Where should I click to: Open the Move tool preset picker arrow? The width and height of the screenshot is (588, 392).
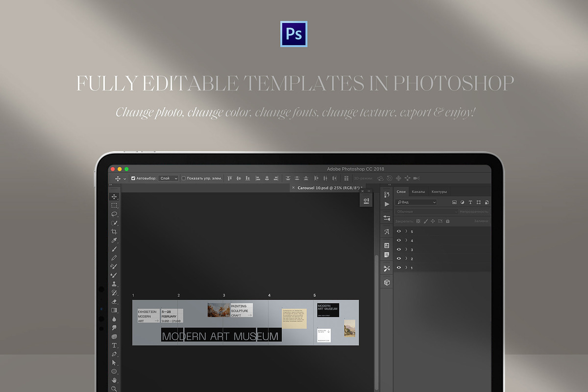[125, 179]
